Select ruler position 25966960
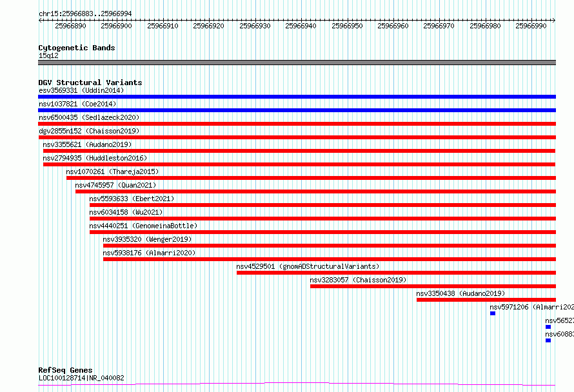The width and height of the screenshot is (574, 392). (393, 26)
